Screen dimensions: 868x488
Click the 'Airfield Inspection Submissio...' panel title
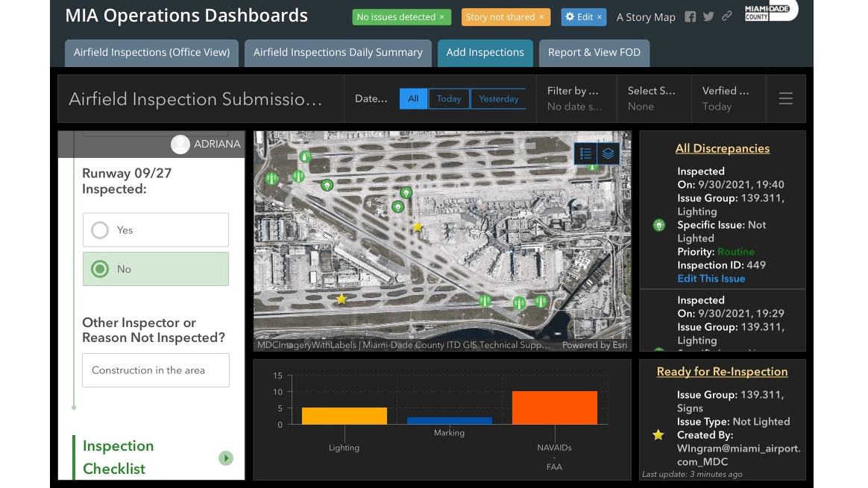(195, 99)
